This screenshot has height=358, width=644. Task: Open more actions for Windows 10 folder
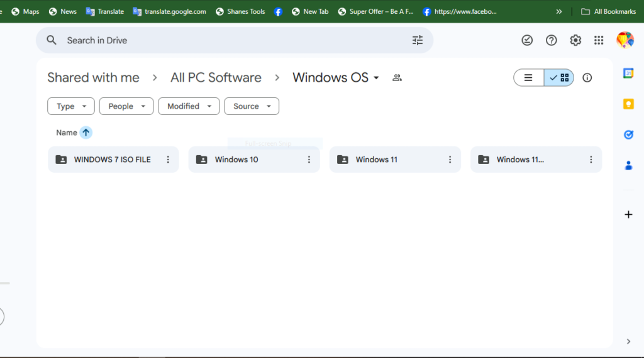309,160
